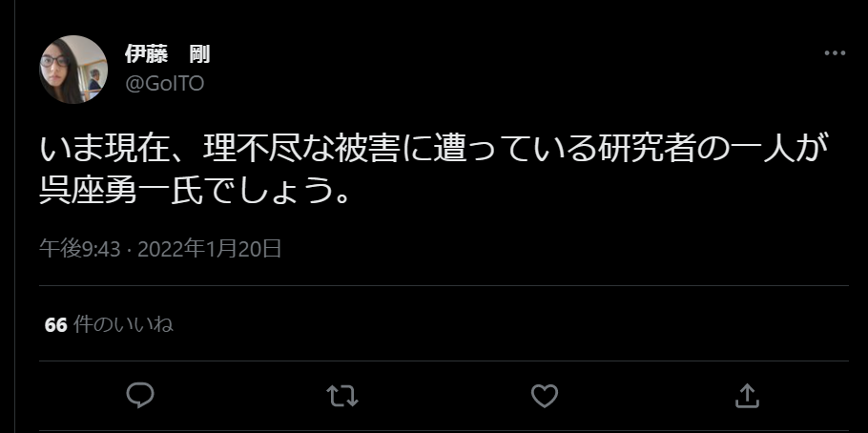Like the tweet with the heart icon
Viewport: 868px width, 433px height.
click(x=544, y=396)
